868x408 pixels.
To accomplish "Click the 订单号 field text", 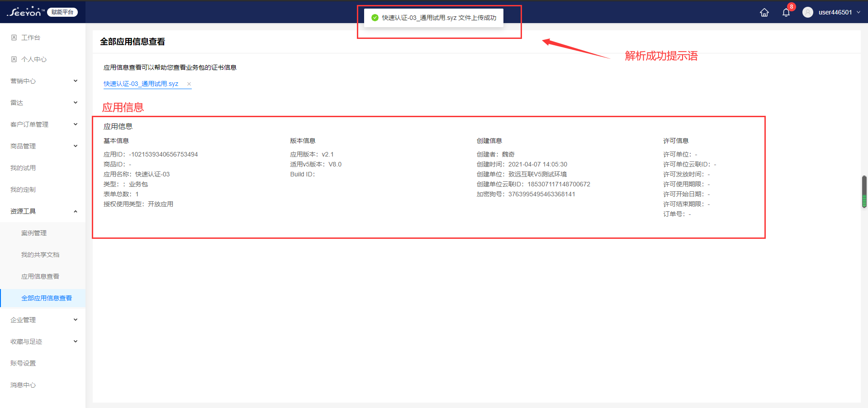I will (677, 214).
